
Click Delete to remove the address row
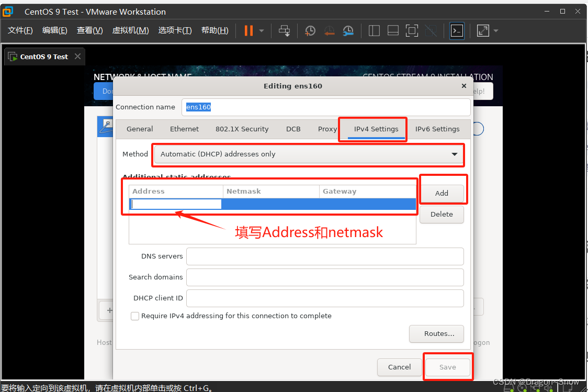442,214
